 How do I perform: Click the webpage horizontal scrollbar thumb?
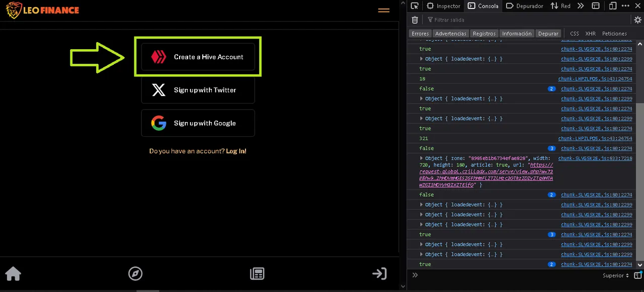(x=147, y=290)
